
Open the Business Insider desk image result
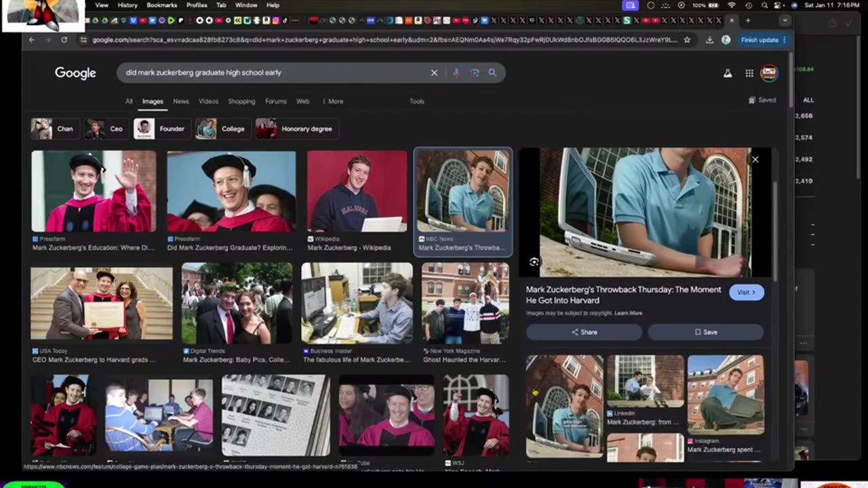click(x=357, y=303)
